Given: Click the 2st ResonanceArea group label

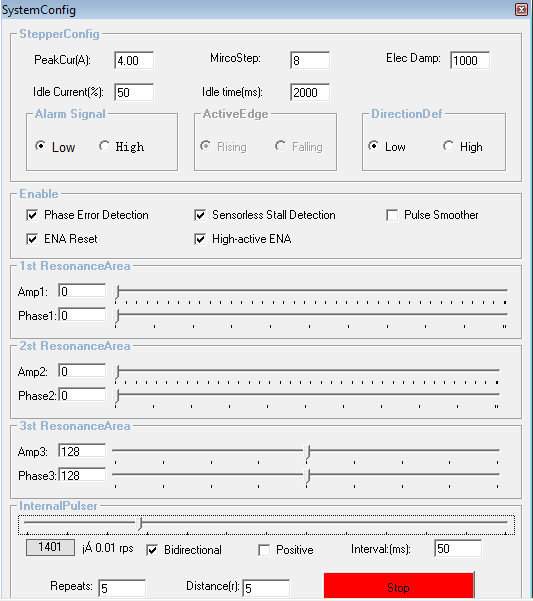Looking at the screenshot, I should 75,346.
